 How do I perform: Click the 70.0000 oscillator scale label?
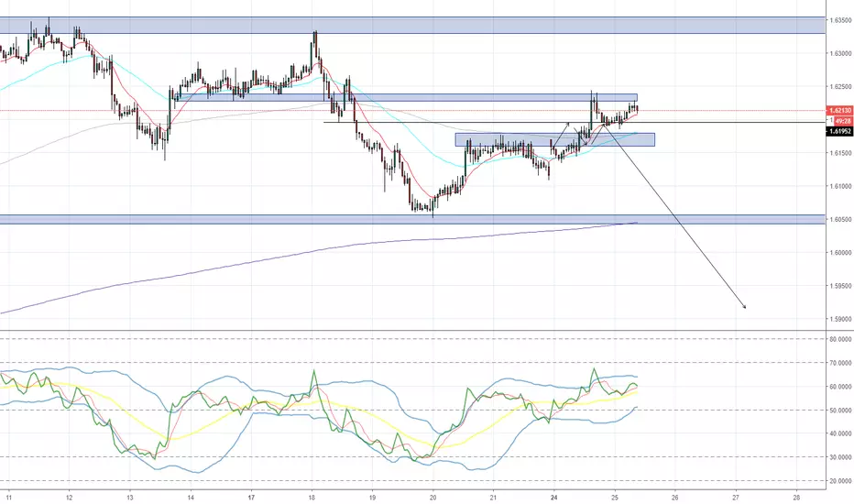pos(840,363)
